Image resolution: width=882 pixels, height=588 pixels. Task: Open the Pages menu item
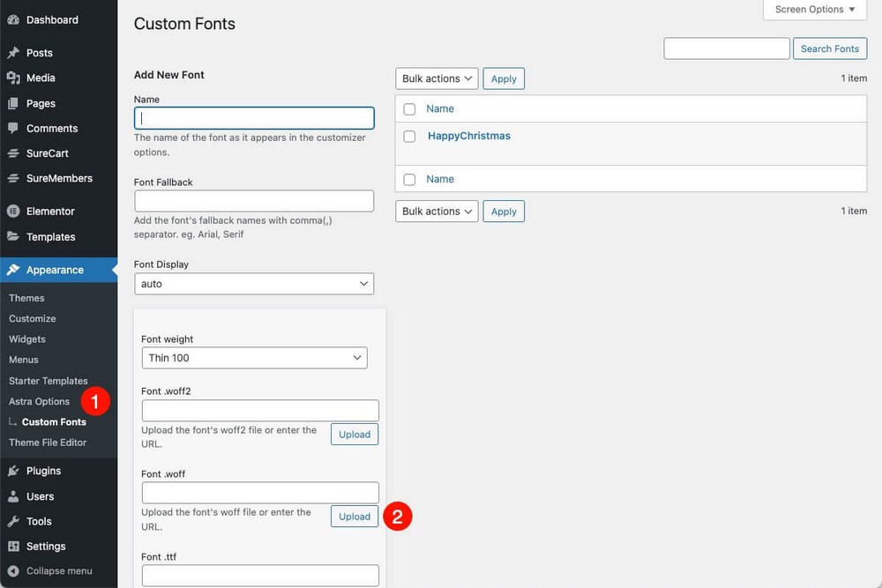(41, 103)
